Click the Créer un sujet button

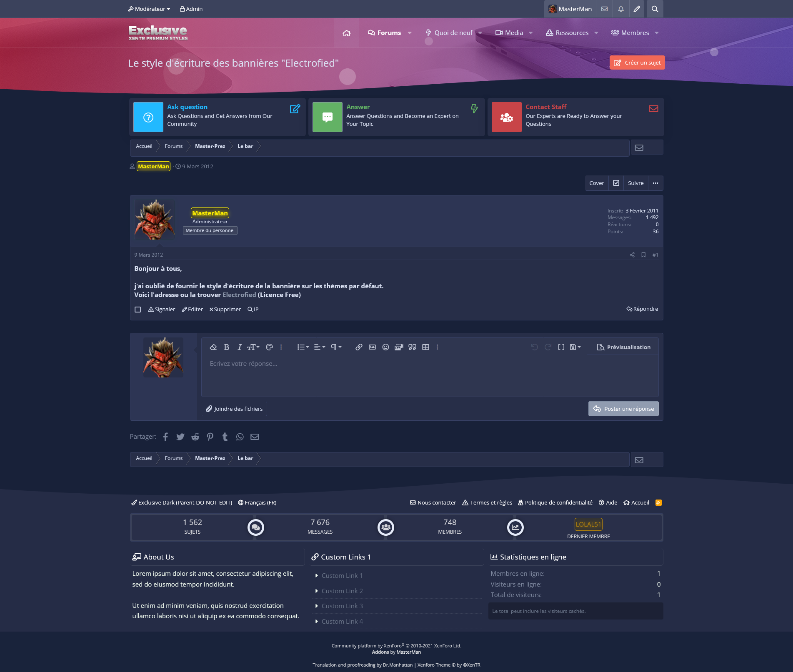tap(637, 62)
